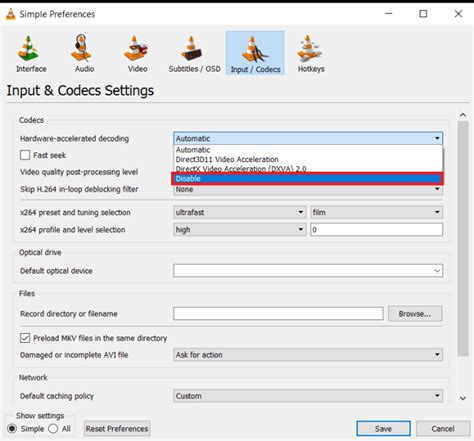Open Damaged or incomplete AVI file dropdown

[x=308, y=355]
